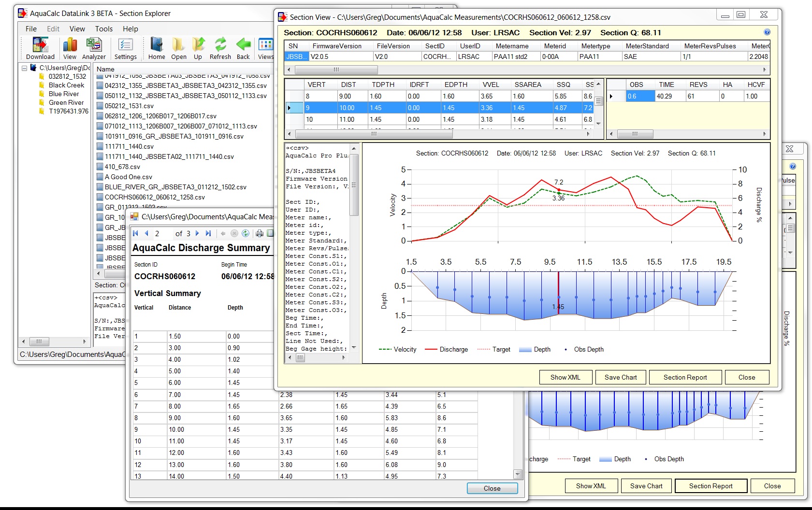This screenshot has width=812, height=510.
Task: Click observations grid horizontal scrollbar thumb
Action: (635, 134)
